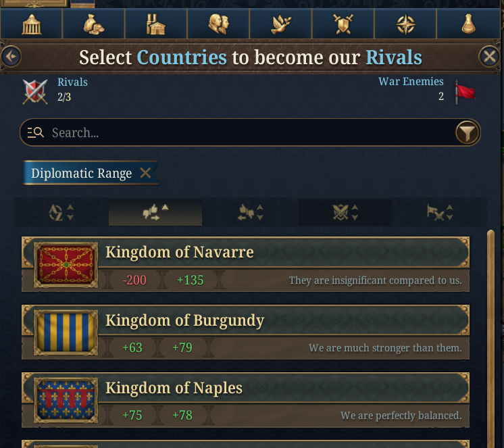The width and height of the screenshot is (504, 448).
Task: Open the military swords and shield icon
Action: [343, 25]
